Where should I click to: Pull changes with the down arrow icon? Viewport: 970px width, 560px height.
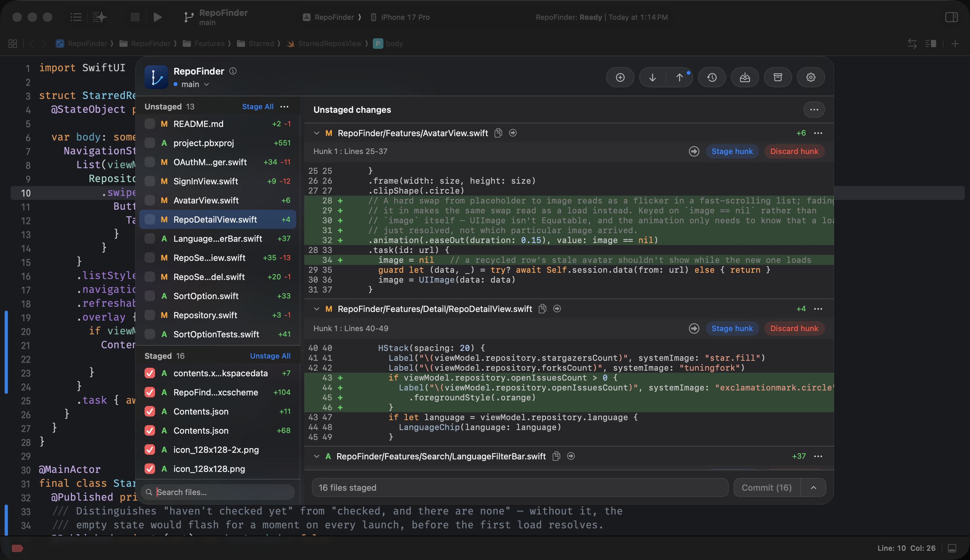[x=652, y=77]
